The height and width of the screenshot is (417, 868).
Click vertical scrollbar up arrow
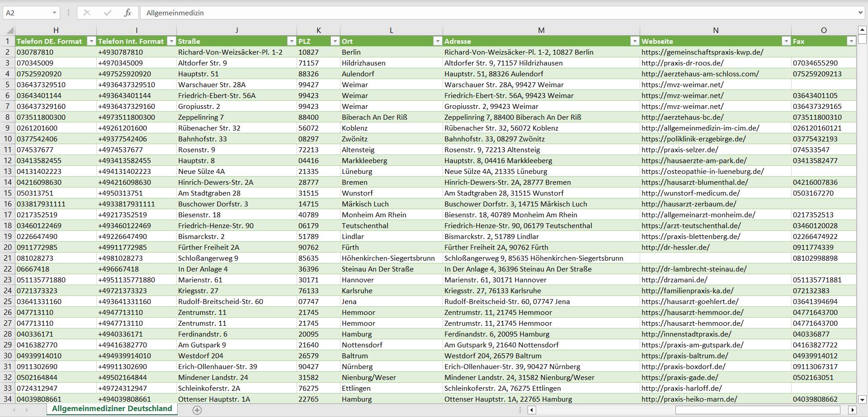(x=862, y=30)
